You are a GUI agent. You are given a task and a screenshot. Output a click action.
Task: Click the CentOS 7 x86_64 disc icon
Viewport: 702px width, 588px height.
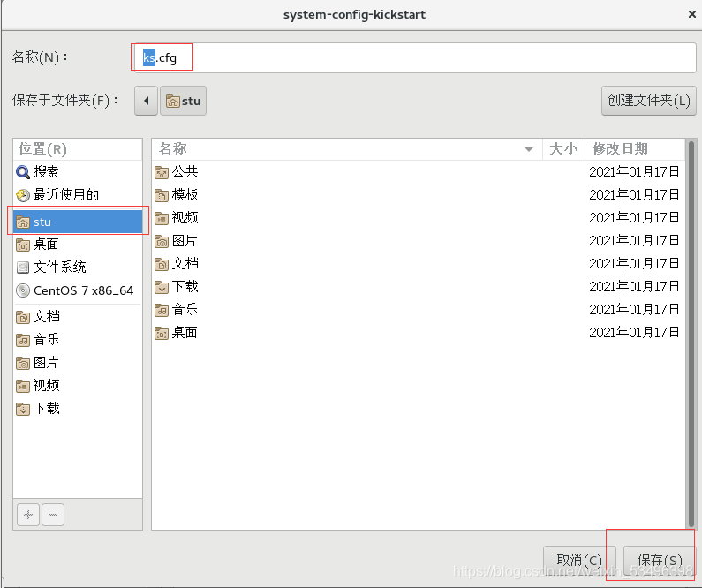(x=23, y=290)
